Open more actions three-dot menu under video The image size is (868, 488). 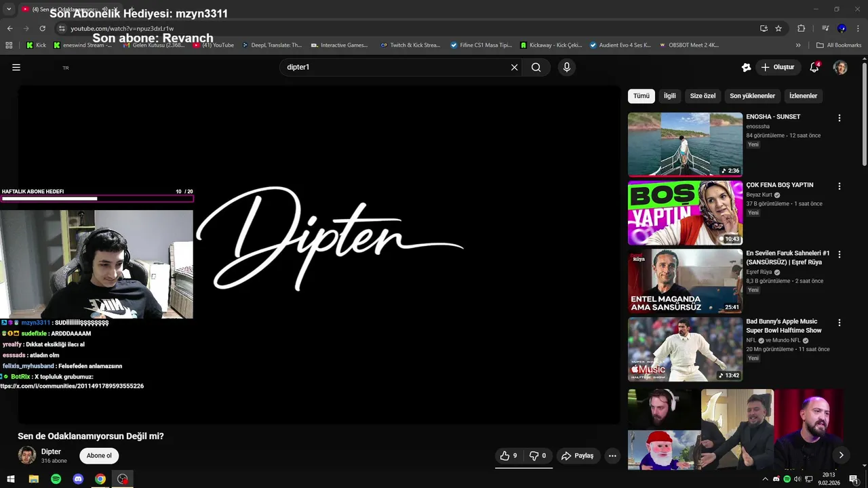click(612, 455)
